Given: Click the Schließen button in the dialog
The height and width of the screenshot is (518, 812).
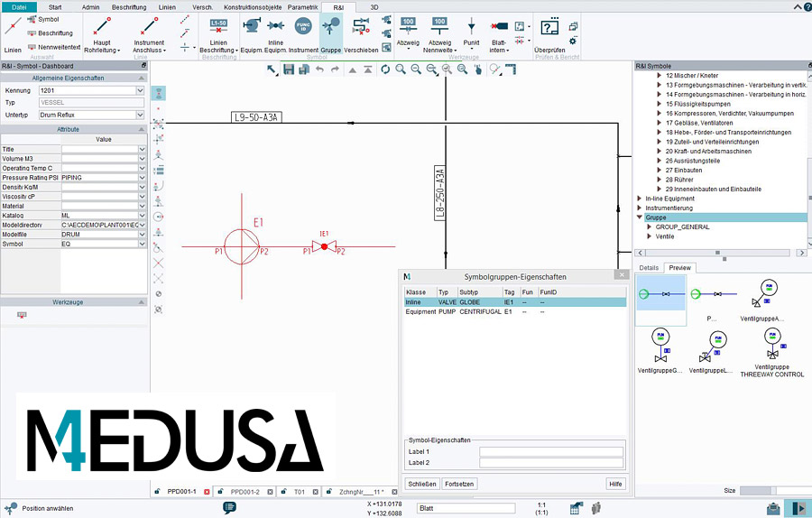Looking at the screenshot, I should [x=422, y=484].
